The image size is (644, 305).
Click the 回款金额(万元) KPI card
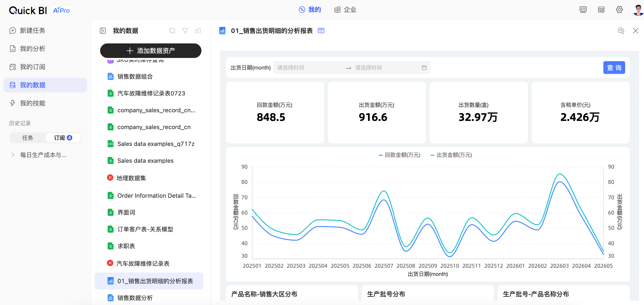coord(275,112)
